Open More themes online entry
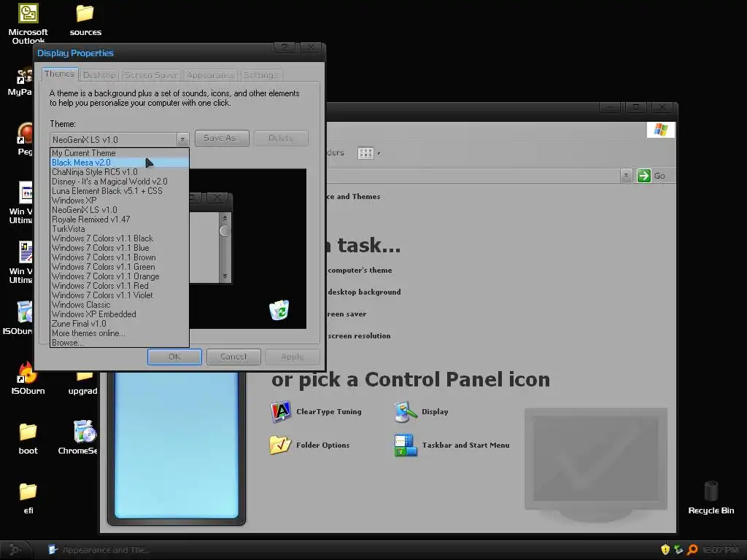The width and height of the screenshot is (747, 560). click(120, 333)
